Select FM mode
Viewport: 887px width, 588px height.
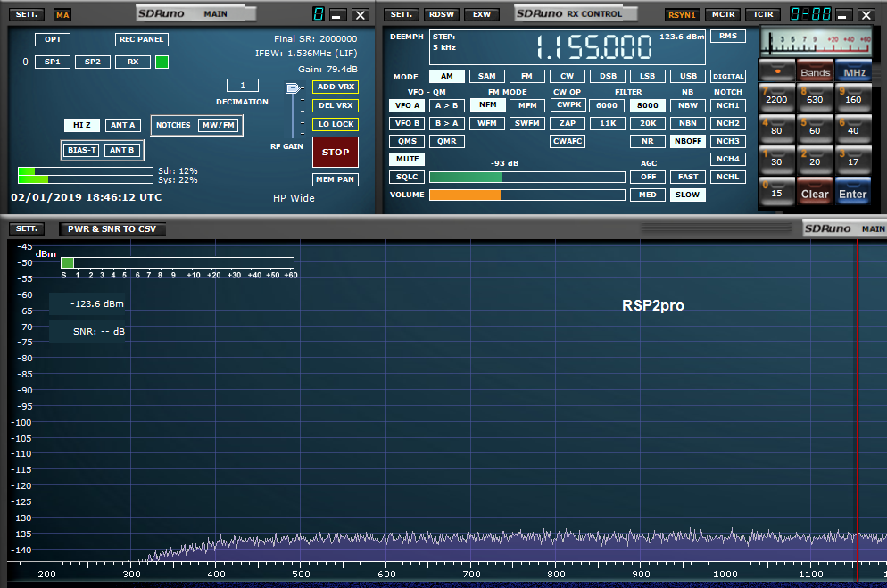pyautogui.click(x=527, y=76)
